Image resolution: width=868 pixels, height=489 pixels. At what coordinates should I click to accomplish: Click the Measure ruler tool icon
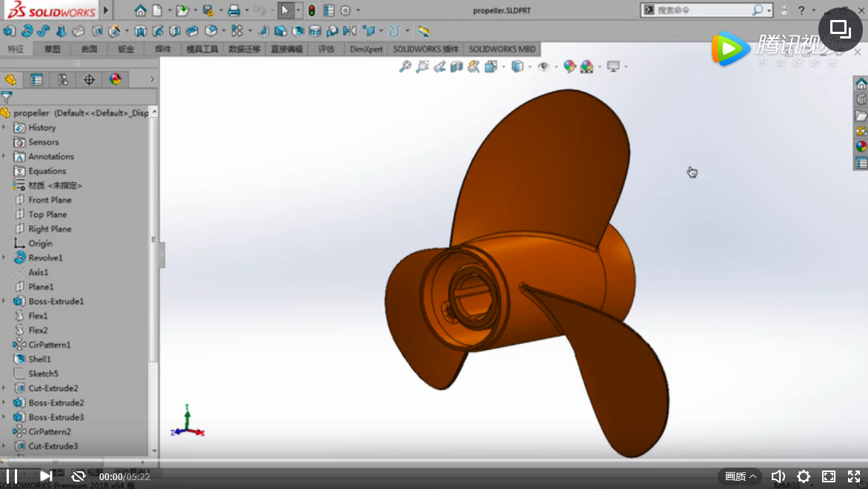[x=423, y=31]
